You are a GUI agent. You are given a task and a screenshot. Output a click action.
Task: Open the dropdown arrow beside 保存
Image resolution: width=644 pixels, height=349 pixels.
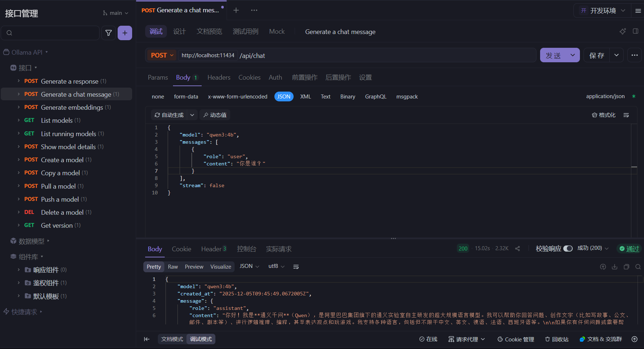point(616,55)
